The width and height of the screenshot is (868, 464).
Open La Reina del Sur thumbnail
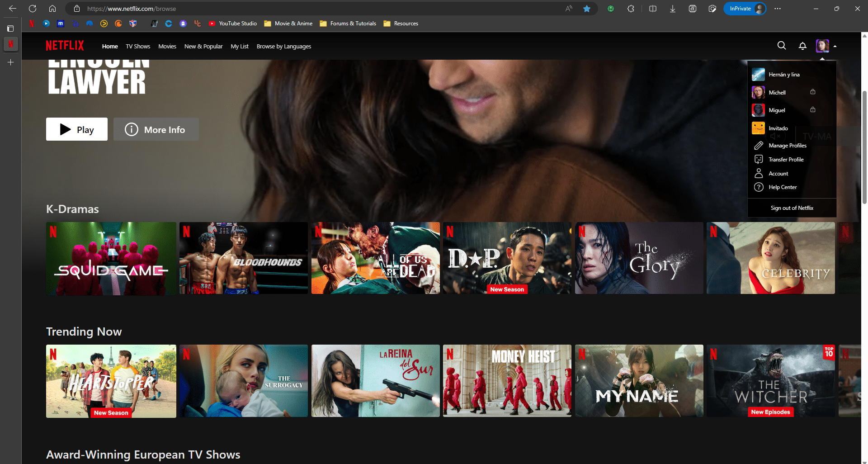click(376, 381)
